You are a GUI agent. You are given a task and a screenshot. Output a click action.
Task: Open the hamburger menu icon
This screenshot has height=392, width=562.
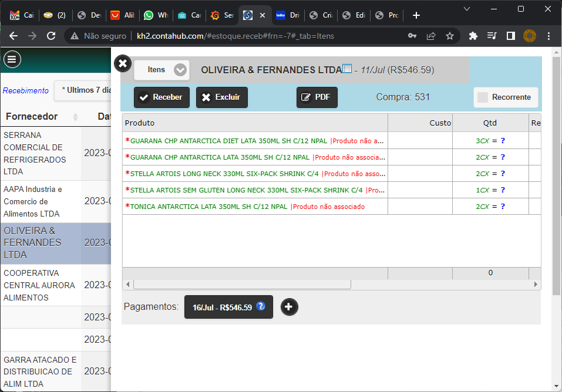click(x=12, y=59)
